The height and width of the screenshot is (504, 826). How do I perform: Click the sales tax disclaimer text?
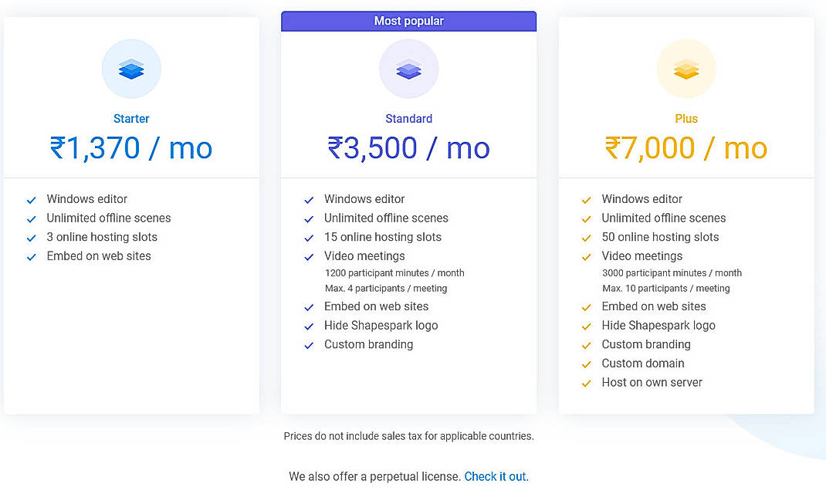tap(408, 436)
